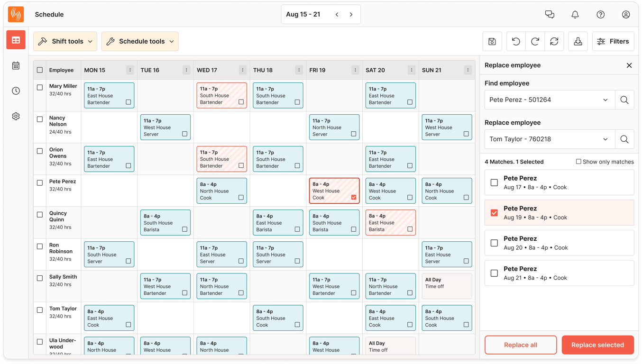Open the schedule grid view in sidebar

click(16, 40)
